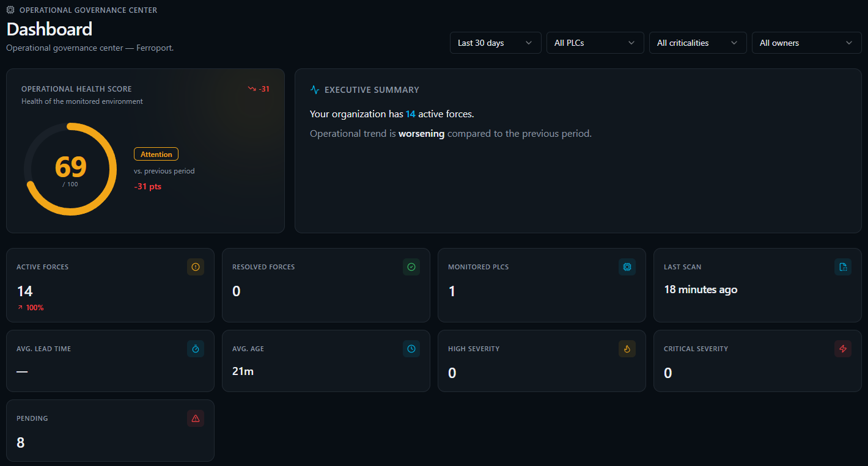Click the upward arrow icon next to 100%

(20, 308)
